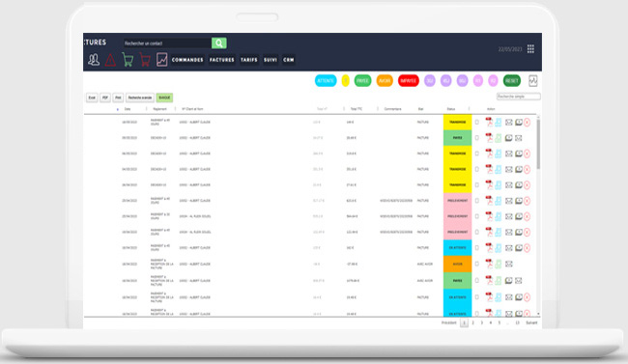Click the red shopping cart icon
This screenshot has width=628, height=364.
coord(145,60)
